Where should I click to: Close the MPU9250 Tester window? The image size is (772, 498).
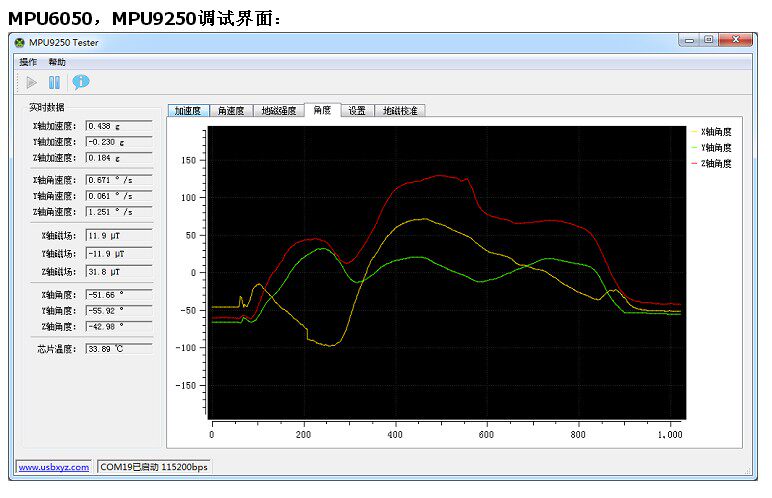(736, 40)
